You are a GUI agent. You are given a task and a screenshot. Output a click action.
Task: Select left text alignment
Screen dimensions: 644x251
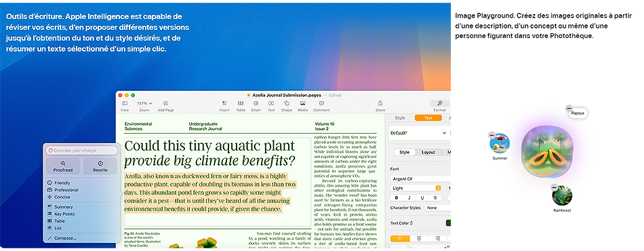[x=400, y=238]
